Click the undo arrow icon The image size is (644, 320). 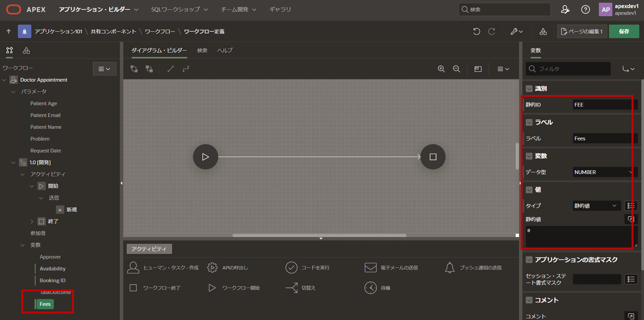(476, 32)
